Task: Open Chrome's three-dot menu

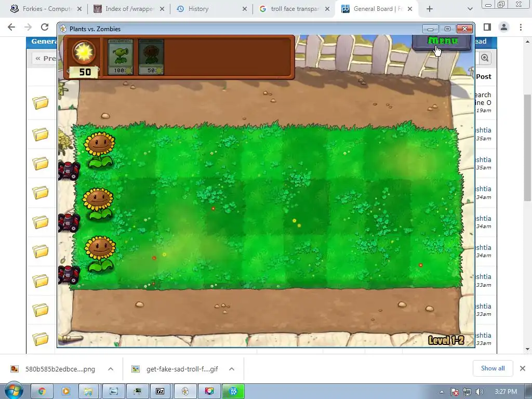Action: tap(521, 27)
